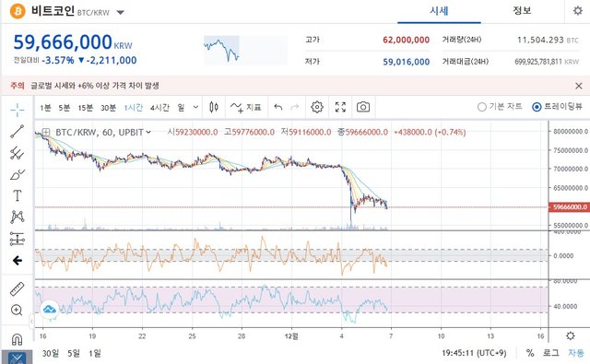This screenshot has width=590, height=364.
Task: Expand the BTC/KRW, 60, UPBIT legend chevron
Action: click(x=148, y=132)
